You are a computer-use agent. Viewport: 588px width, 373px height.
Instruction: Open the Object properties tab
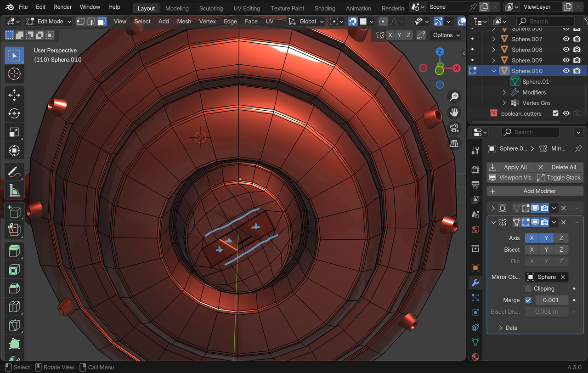475,268
